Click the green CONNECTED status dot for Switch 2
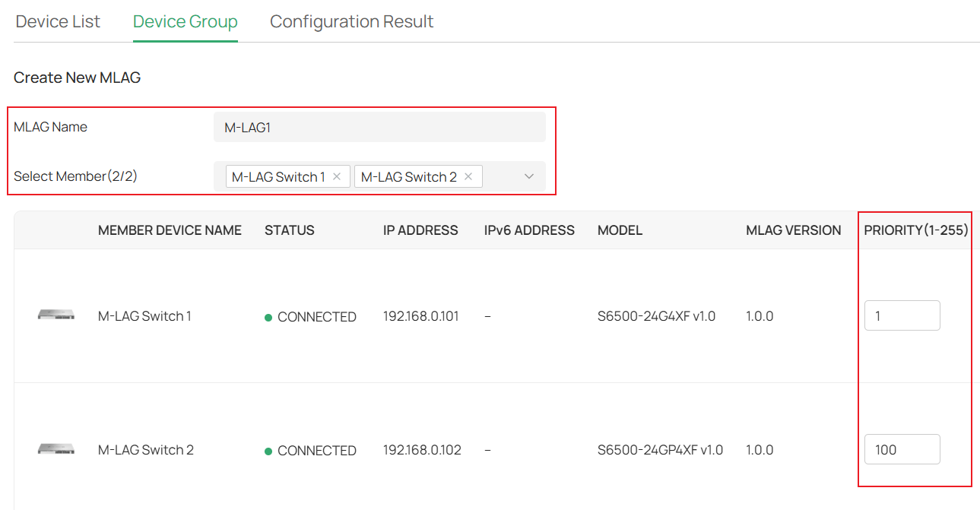The image size is (980, 510). tap(268, 450)
